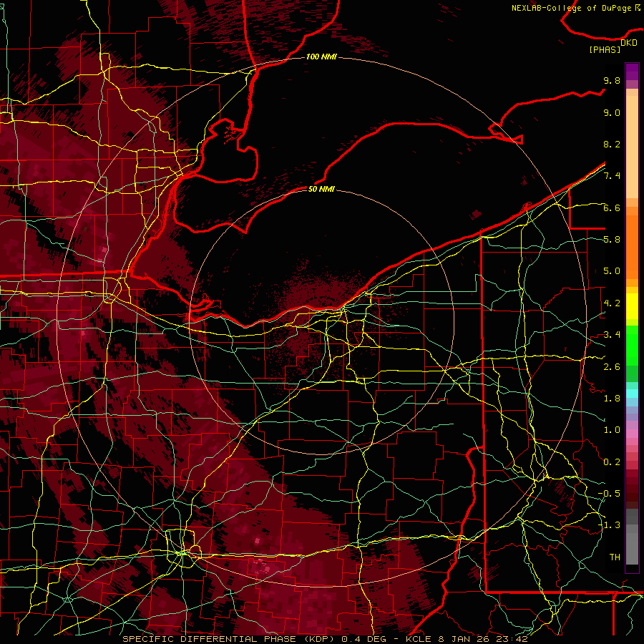644x644 pixels.
Task: Select the 4.2 scale label
Action: coord(612,303)
